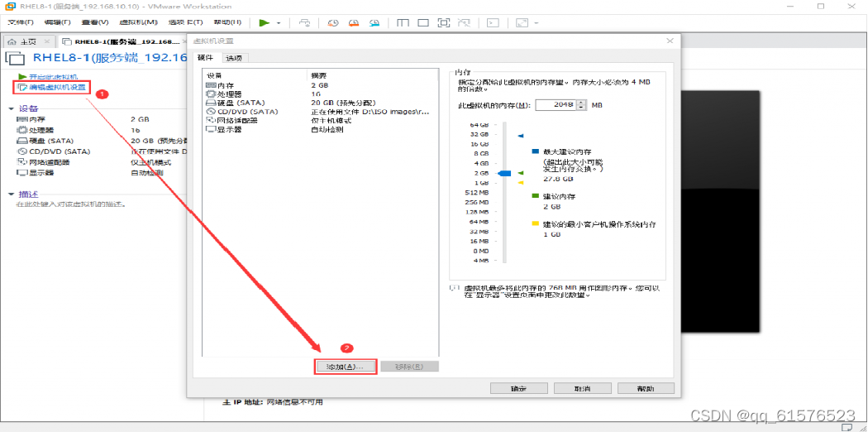Close the 主页 home tab
Image resolution: width=868 pixels, height=432 pixels.
pos(47,41)
